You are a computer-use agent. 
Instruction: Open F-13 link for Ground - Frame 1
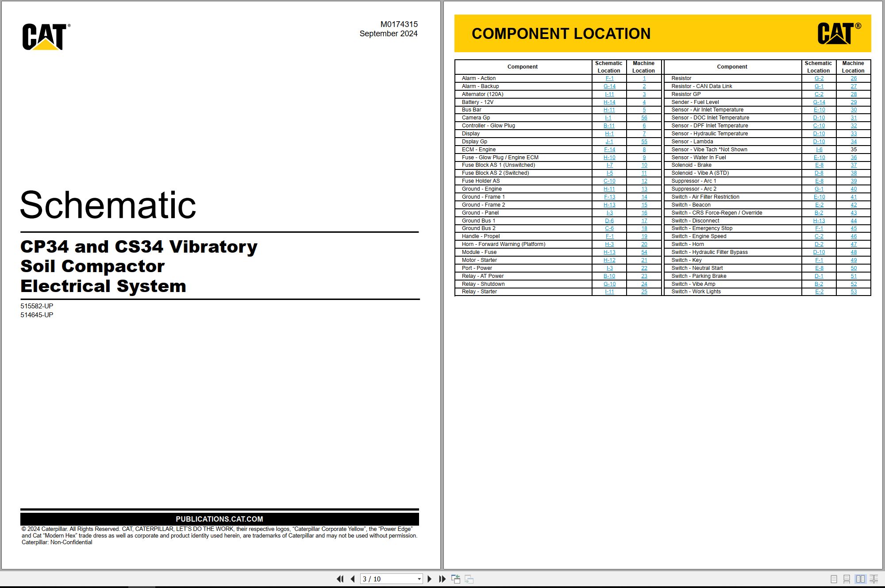point(609,197)
